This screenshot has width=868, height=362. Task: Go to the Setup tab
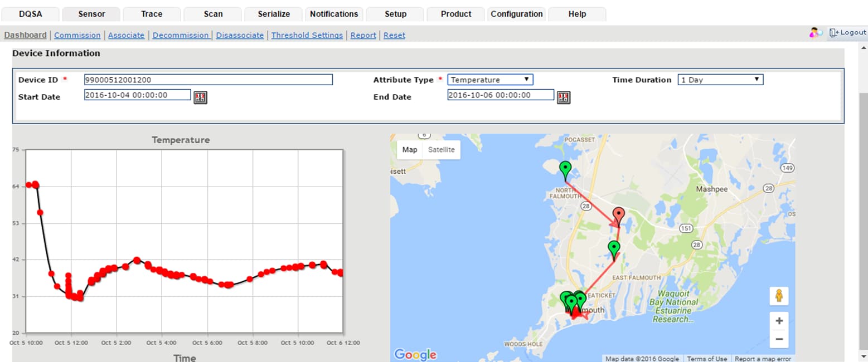395,14
